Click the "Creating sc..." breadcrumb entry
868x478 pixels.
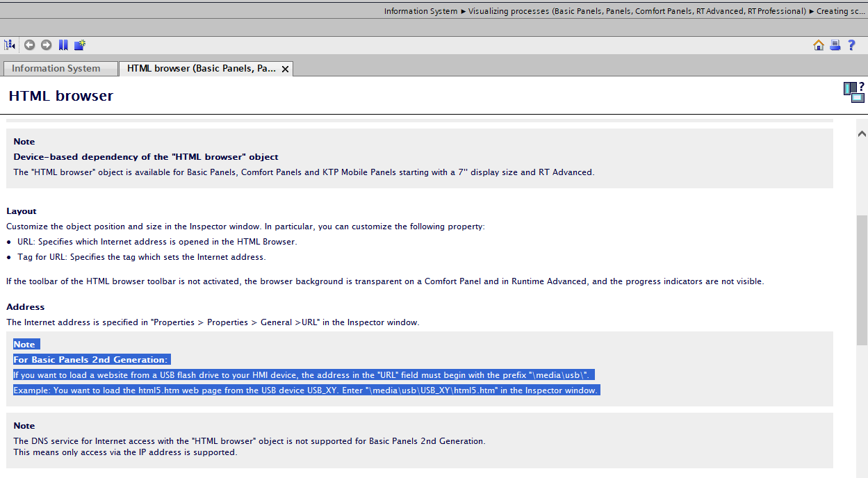[x=842, y=11]
